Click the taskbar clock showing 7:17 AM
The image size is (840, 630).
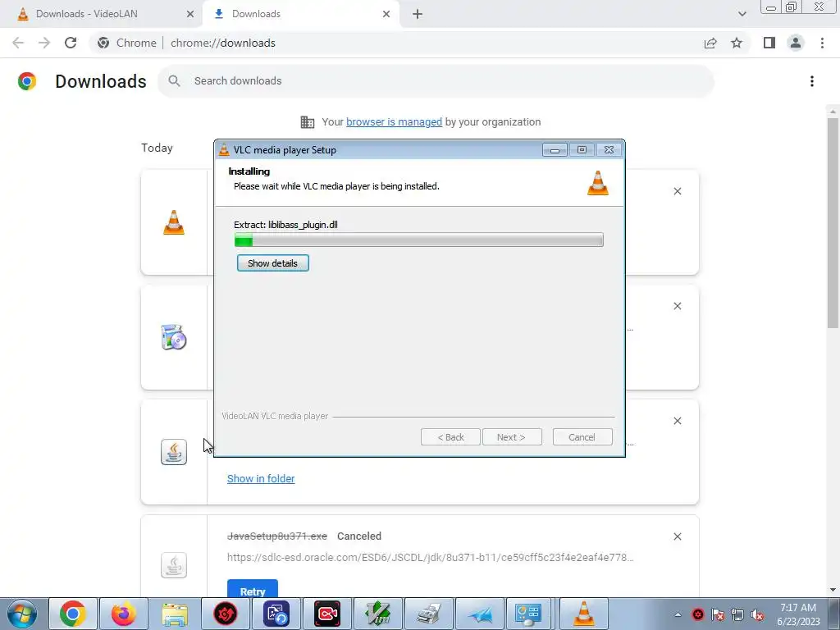798,614
